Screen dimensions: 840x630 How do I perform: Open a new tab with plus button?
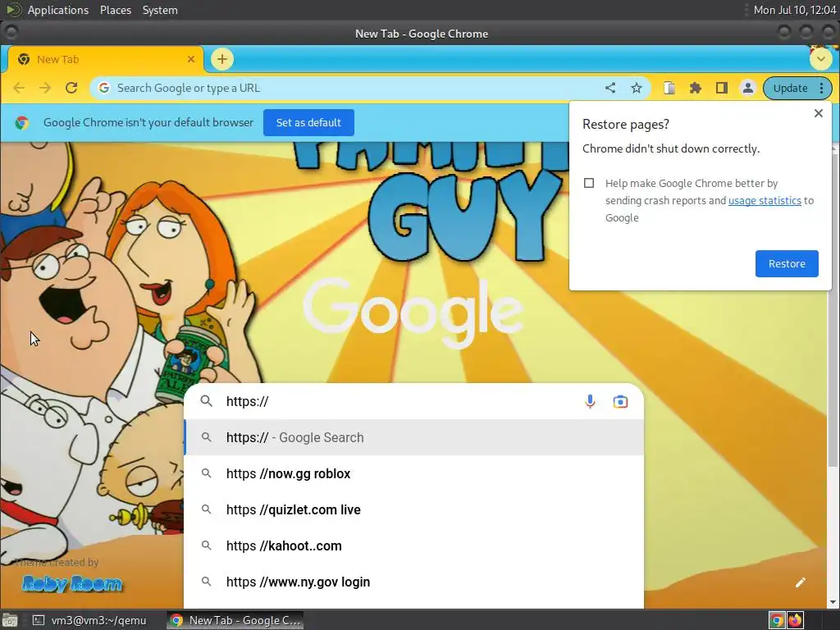[222, 59]
